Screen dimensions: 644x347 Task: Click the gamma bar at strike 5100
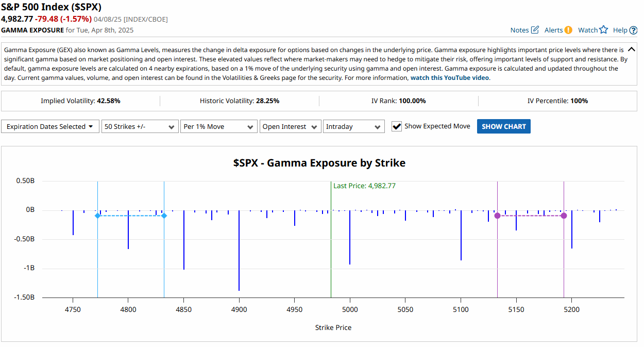point(461,235)
